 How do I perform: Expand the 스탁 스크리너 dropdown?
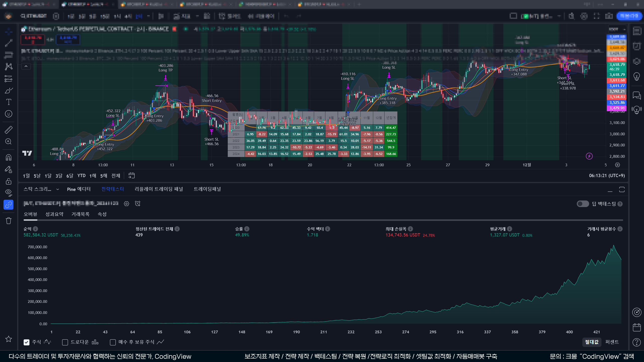pos(58,189)
